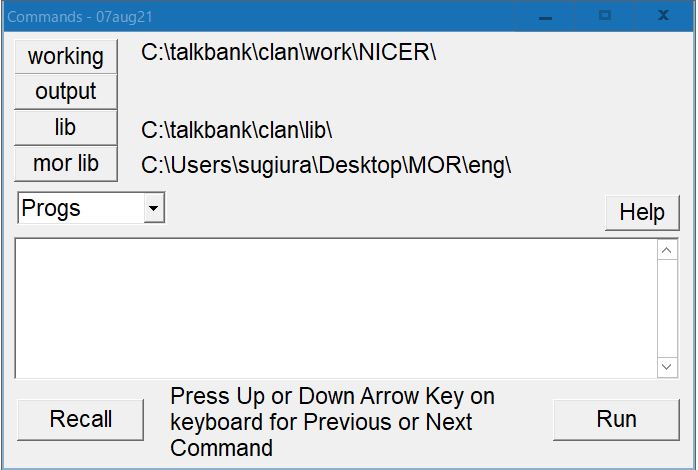This screenshot has height=470, width=698.
Task: Click the Progs combo box text
Action: click(x=80, y=208)
